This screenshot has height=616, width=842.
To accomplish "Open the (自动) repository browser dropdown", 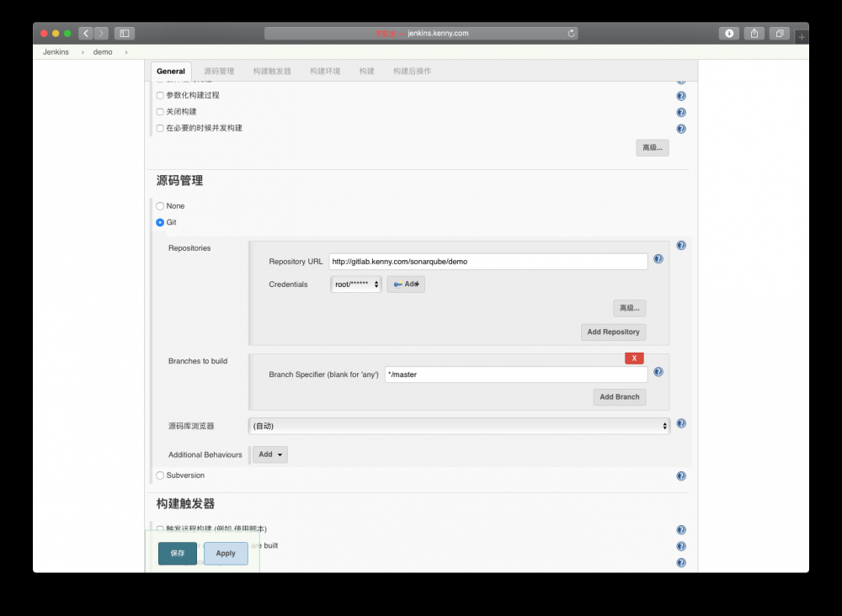I will coord(459,427).
